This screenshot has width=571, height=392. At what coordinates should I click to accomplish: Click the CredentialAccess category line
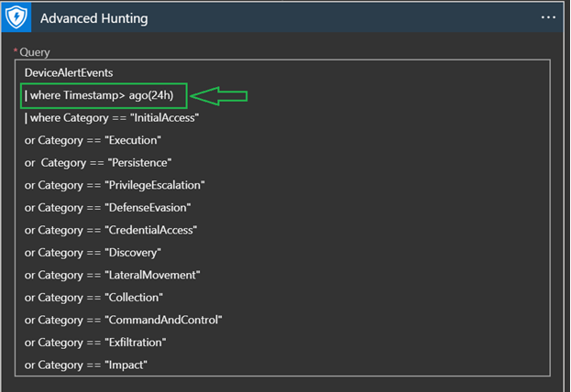coord(111,230)
